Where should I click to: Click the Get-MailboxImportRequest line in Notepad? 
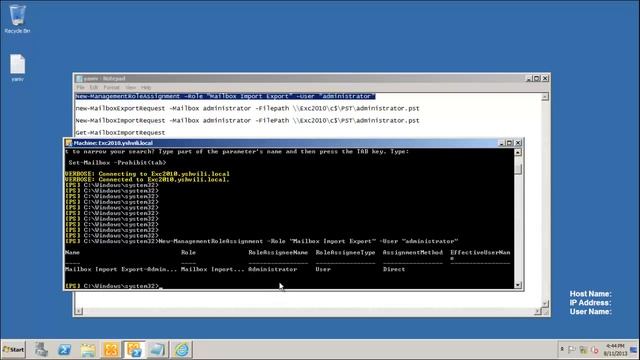click(120, 133)
